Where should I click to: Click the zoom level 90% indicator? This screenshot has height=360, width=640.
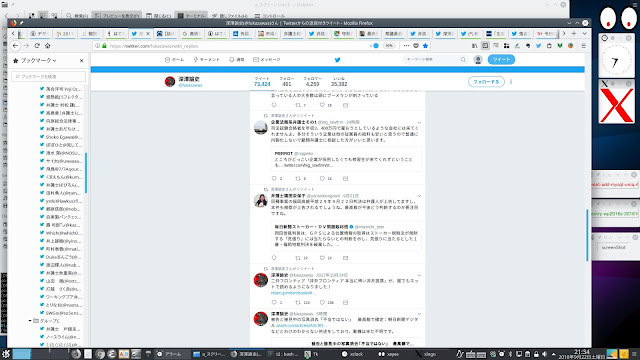click(389, 46)
